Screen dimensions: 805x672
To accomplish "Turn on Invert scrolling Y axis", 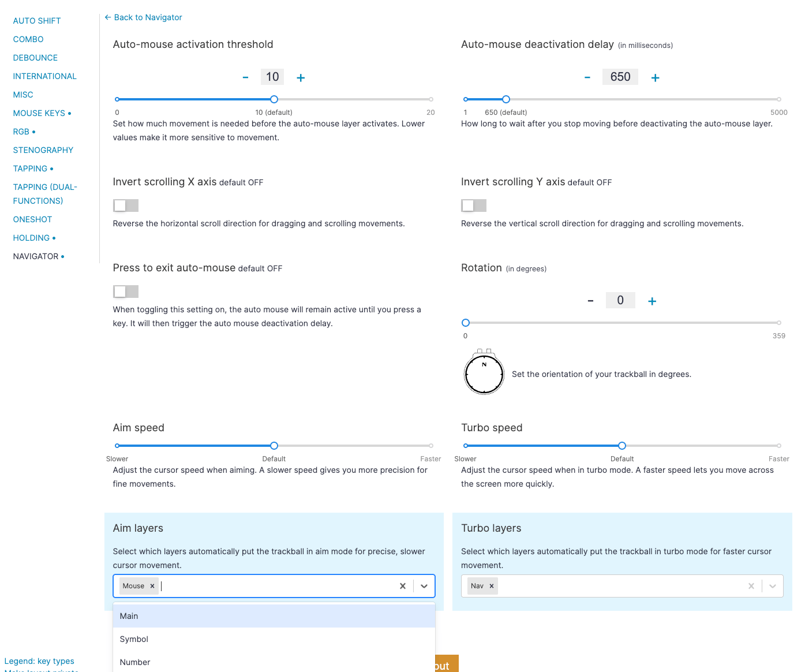I will click(x=473, y=205).
